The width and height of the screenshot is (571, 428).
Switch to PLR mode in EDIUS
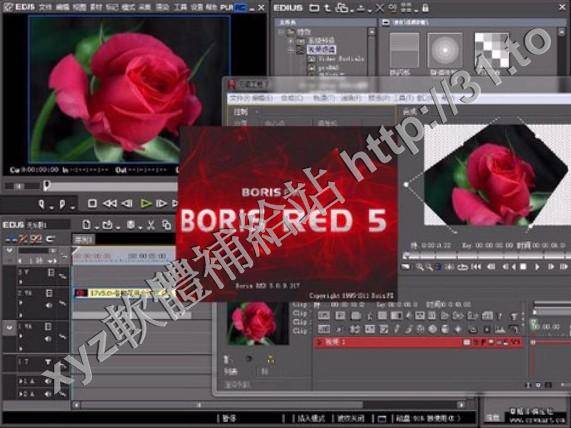tap(226, 7)
